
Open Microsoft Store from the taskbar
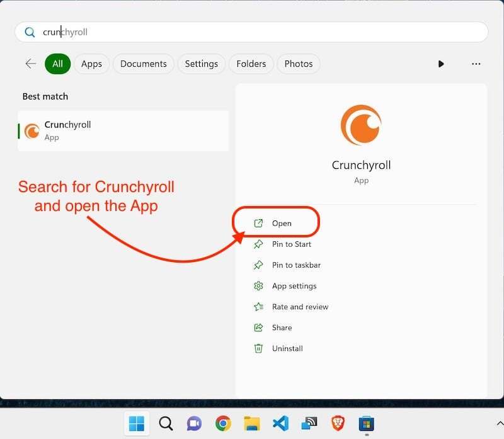(x=367, y=424)
